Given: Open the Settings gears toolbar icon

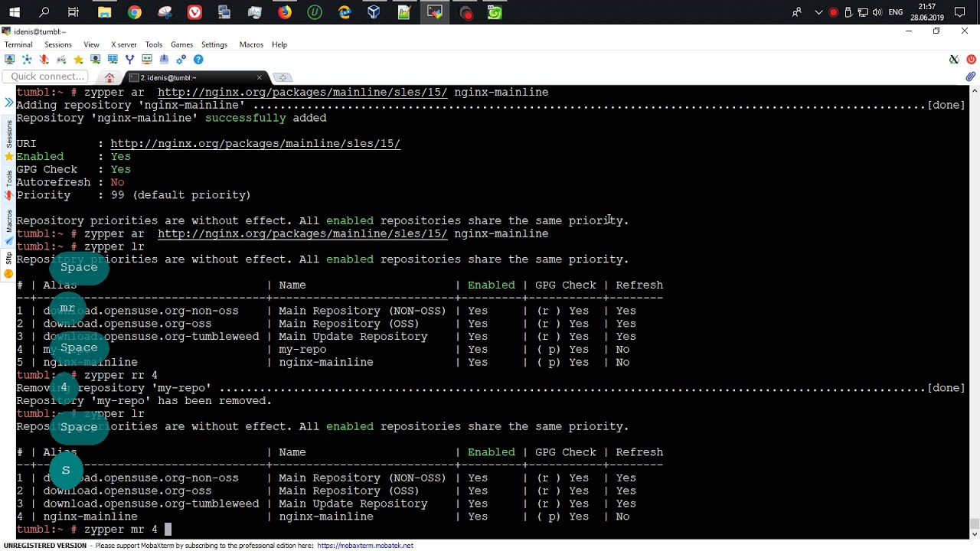Looking at the screenshot, I should pyautogui.click(x=181, y=60).
